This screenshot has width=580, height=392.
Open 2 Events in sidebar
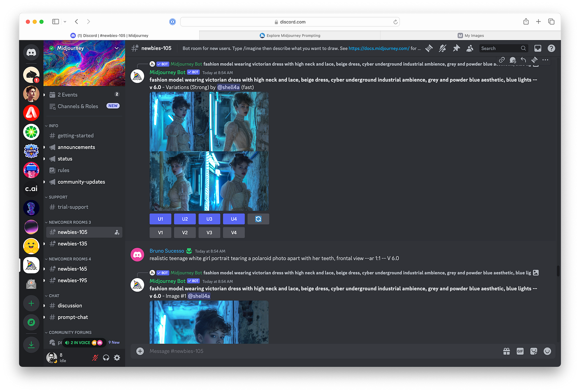84,95
